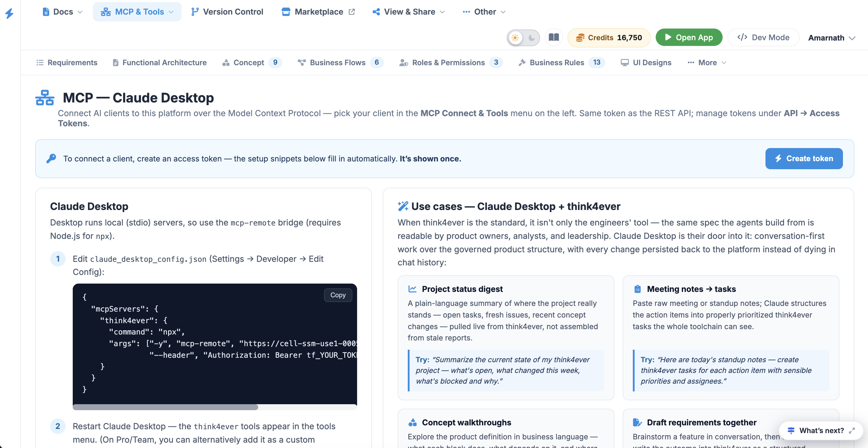This screenshot has width=868, height=448.
Task: Expand the More tabs dropdown
Action: 707,63
